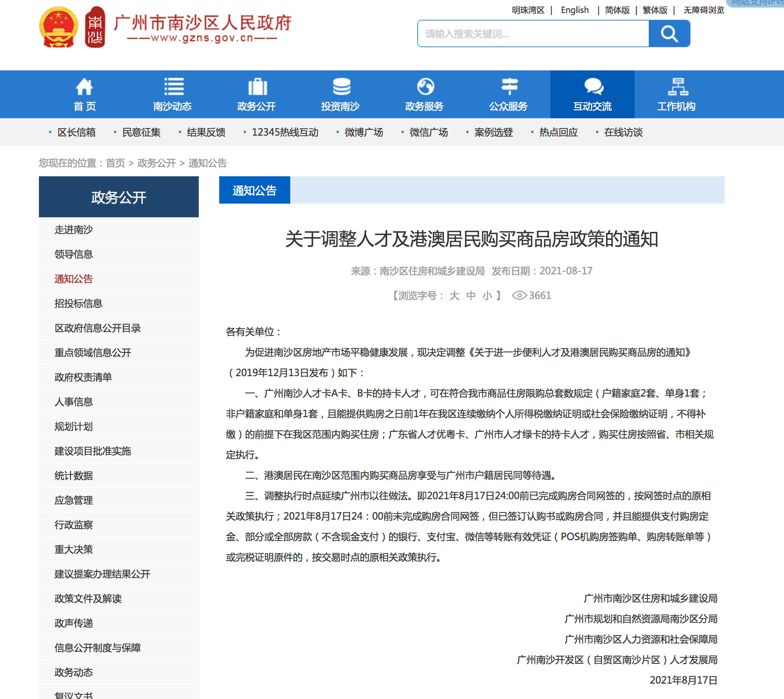
Task: Click the globe icon above 政务服务
Action: tap(425, 86)
